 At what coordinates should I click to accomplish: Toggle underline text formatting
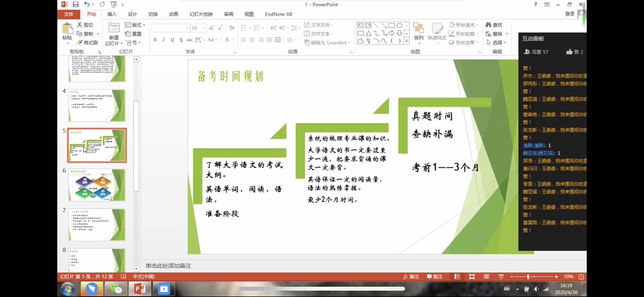pos(172,40)
